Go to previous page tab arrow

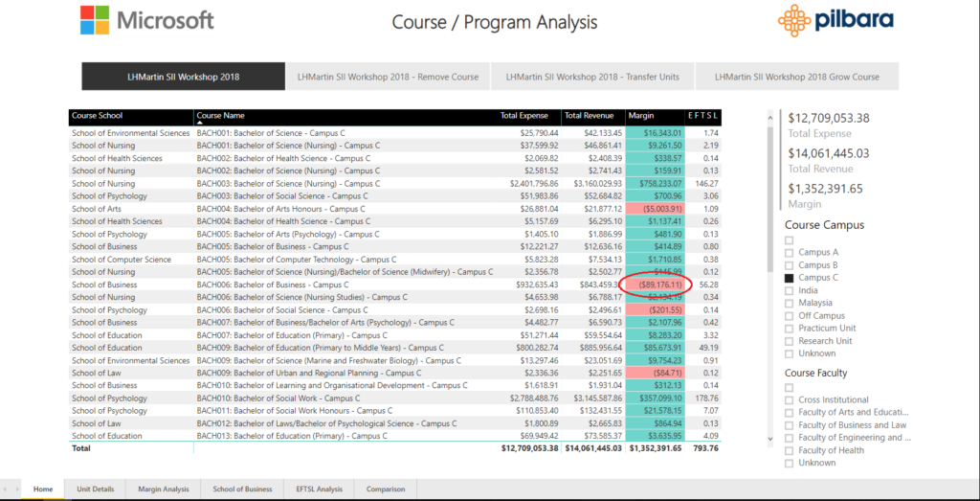coord(5,490)
